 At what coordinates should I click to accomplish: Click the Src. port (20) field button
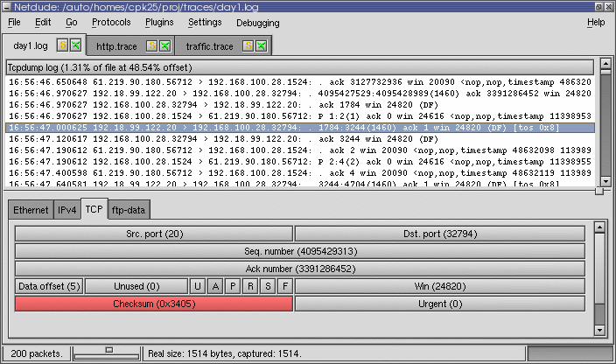click(x=154, y=234)
